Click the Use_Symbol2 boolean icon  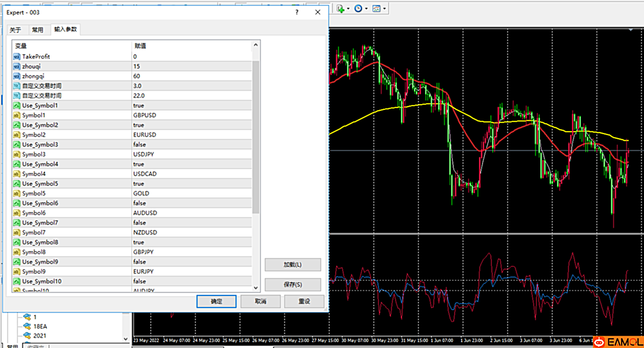[x=17, y=125]
